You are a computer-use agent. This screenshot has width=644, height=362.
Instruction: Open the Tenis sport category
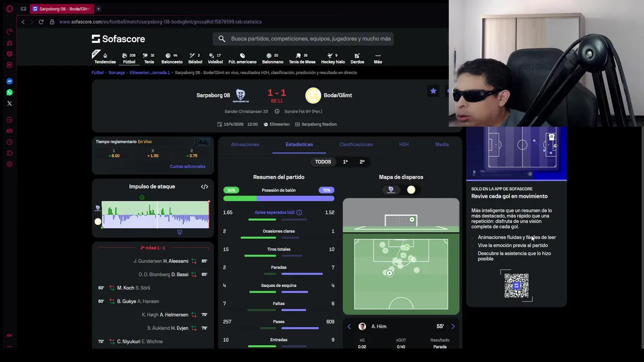[149, 58]
